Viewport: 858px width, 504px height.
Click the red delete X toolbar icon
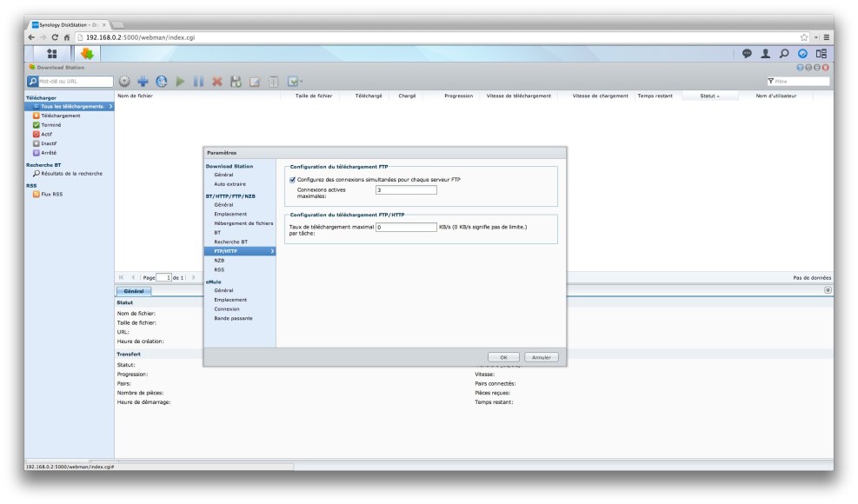tap(216, 81)
